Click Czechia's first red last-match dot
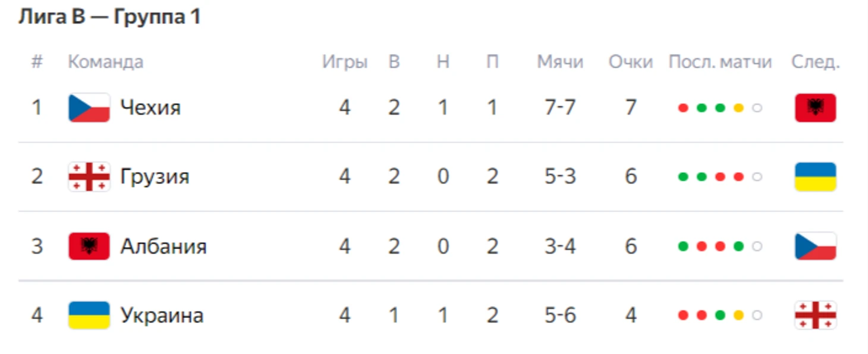Screen dimensions: 868x354 click(683, 108)
